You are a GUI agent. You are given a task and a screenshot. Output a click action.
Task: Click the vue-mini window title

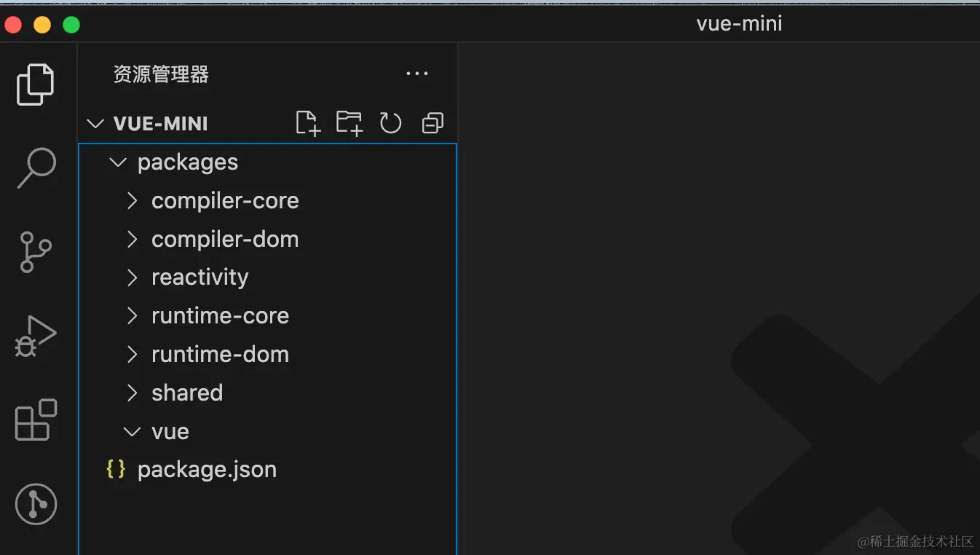[739, 24]
